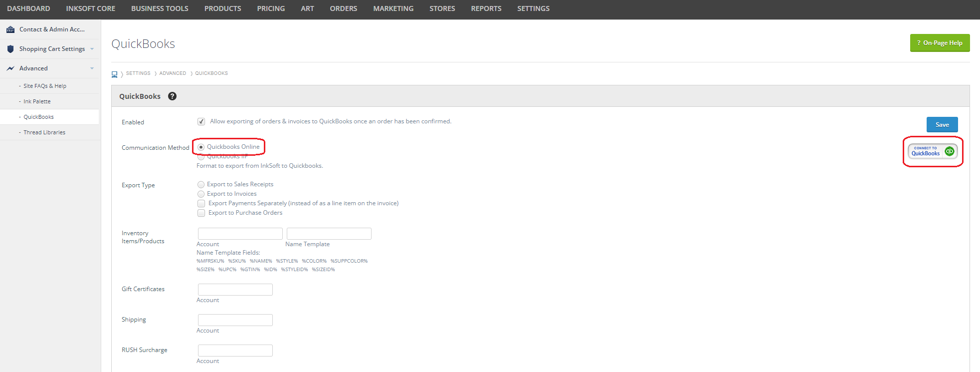Screen dimensions: 980x372
Task: Click the Name Template input field
Action: point(329,234)
